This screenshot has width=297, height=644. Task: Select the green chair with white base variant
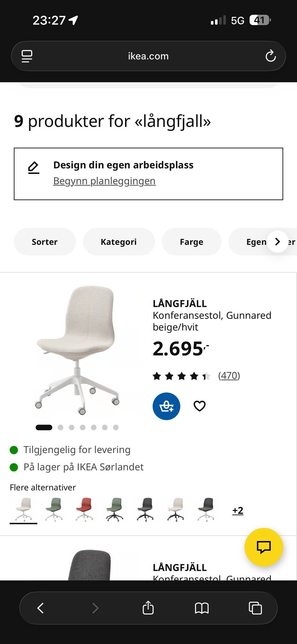tap(54, 510)
